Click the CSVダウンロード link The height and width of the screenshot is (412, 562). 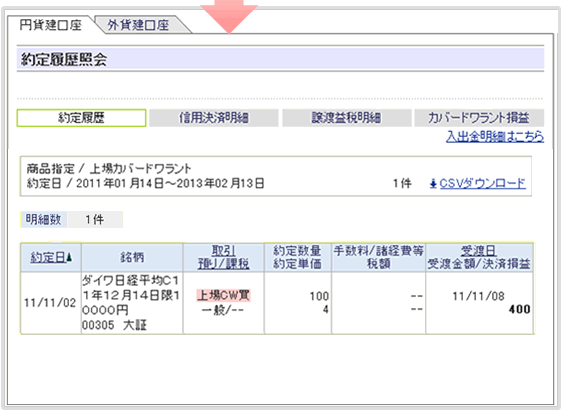tap(482, 184)
